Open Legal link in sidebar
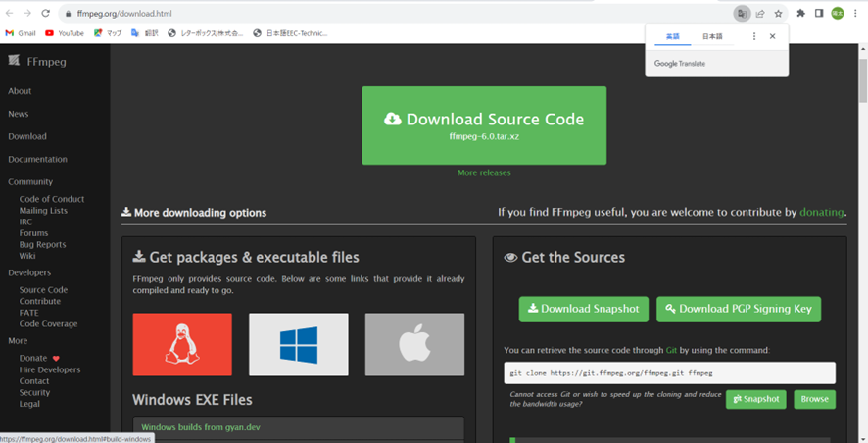Viewport: 868px width, 443px height. click(29, 404)
